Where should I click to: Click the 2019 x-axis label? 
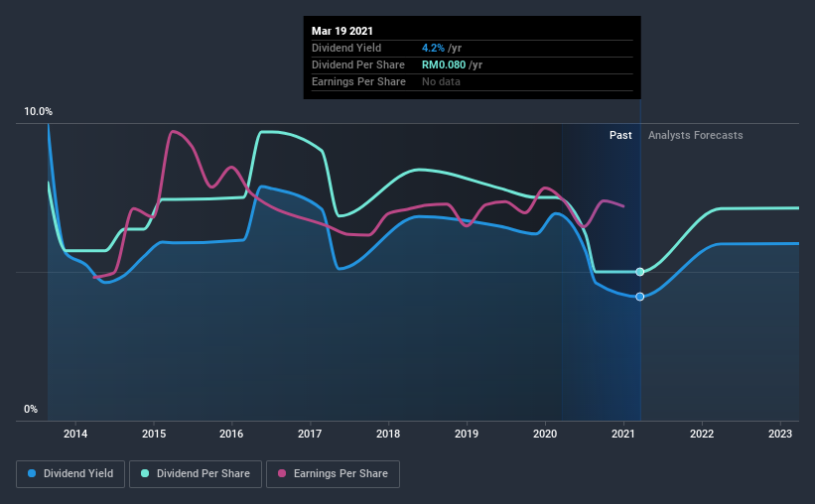467,434
